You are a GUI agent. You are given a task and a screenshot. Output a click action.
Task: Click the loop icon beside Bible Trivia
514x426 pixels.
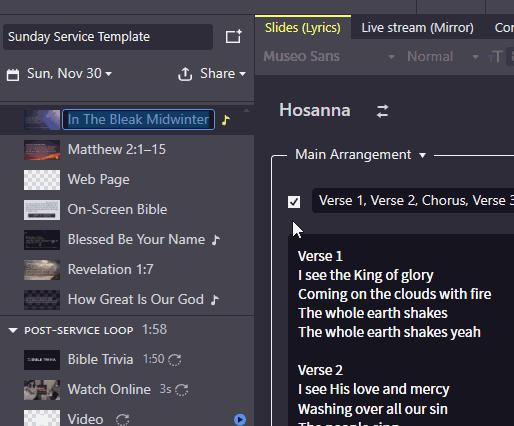(x=174, y=360)
